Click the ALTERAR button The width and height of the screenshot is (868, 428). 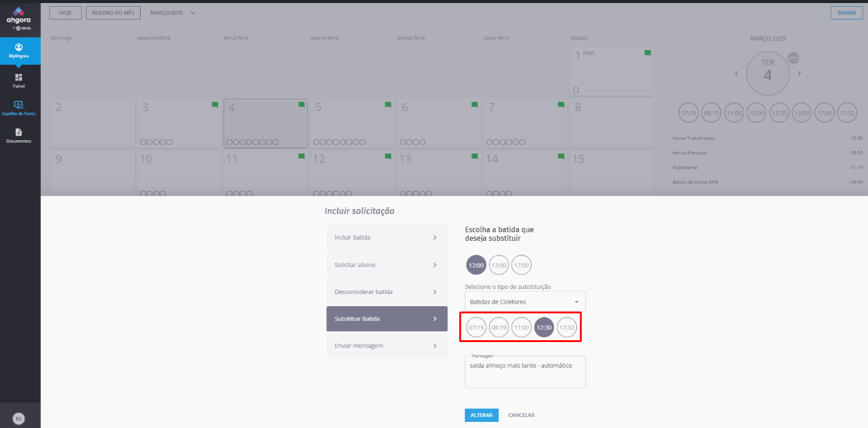tap(482, 415)
